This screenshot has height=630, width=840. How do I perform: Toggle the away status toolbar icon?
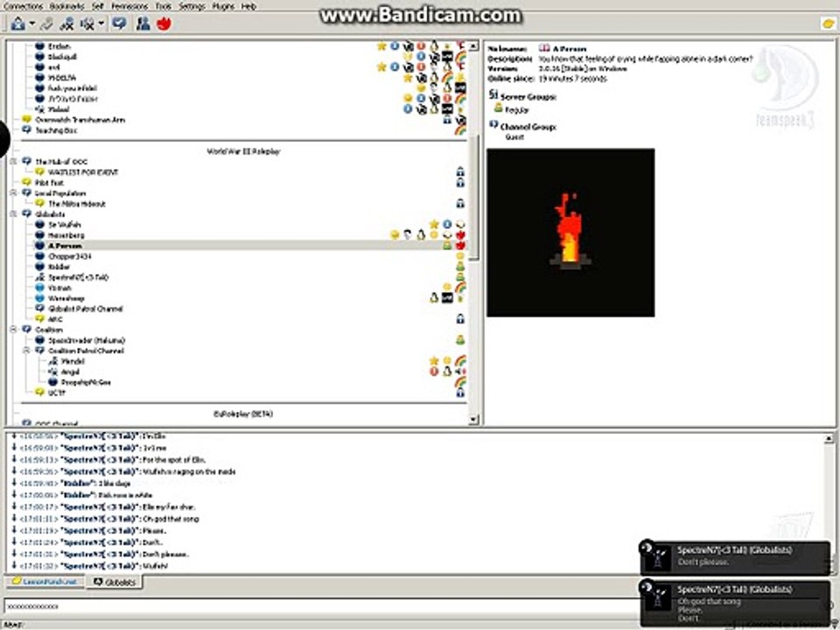[x=87, y=24]
